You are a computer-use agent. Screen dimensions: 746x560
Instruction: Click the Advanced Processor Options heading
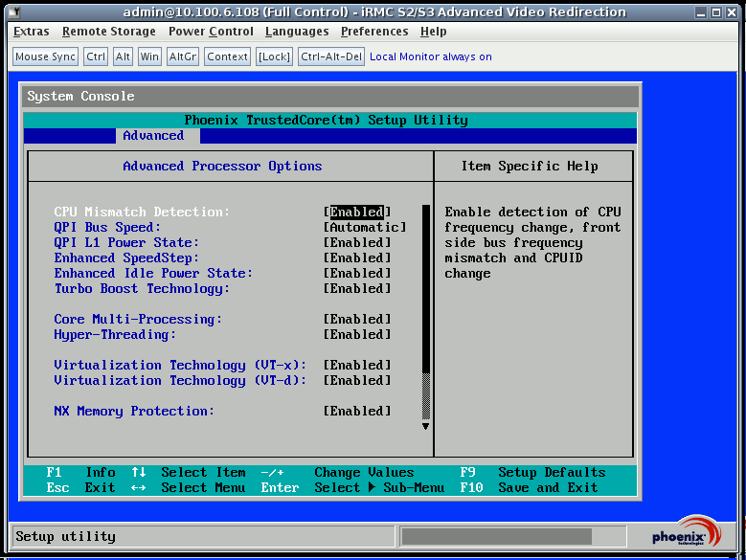(222, 166)
